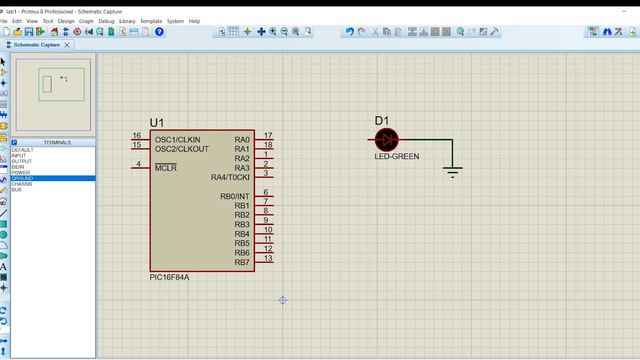Close the Schematic Capture tab
Image resolution: width=640 pixels, height=360 pixels.
pyautogui.click(x=67, y=45)
